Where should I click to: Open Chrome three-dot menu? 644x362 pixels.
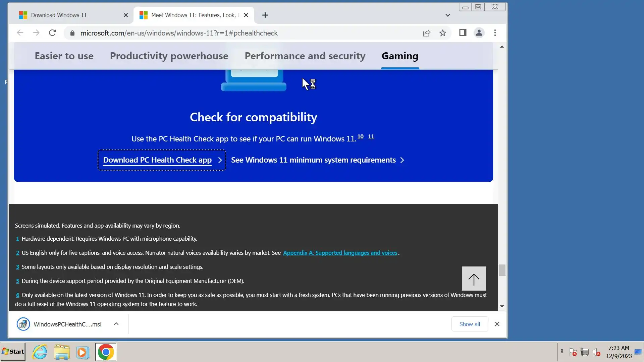tap(495, 33)
